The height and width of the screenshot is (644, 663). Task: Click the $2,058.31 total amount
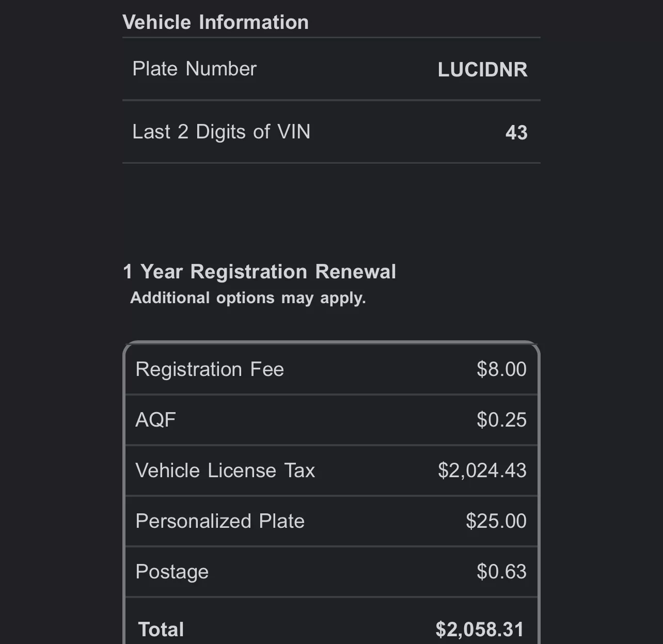coord(480,630)
